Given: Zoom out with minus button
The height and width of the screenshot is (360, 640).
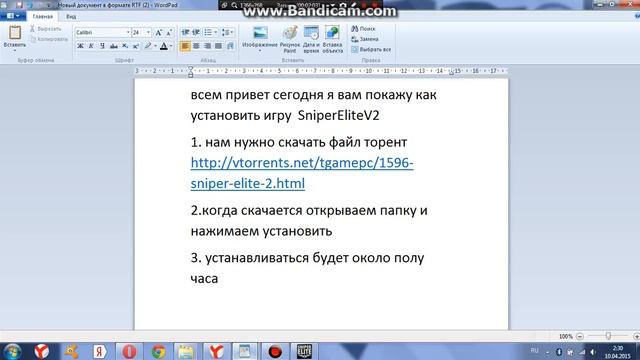Looking at the screenshot, I should coord(580,336).
